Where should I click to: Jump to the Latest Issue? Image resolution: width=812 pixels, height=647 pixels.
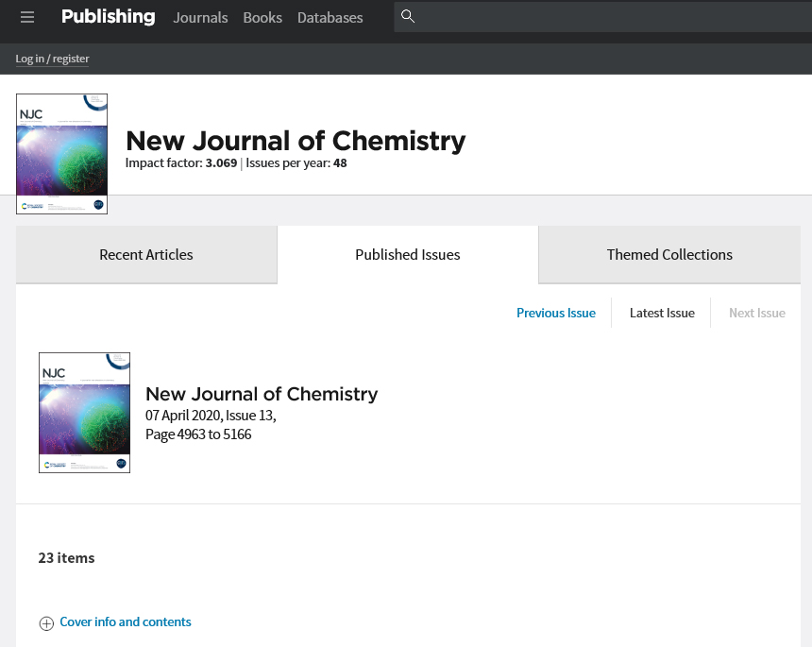(662, 313)
